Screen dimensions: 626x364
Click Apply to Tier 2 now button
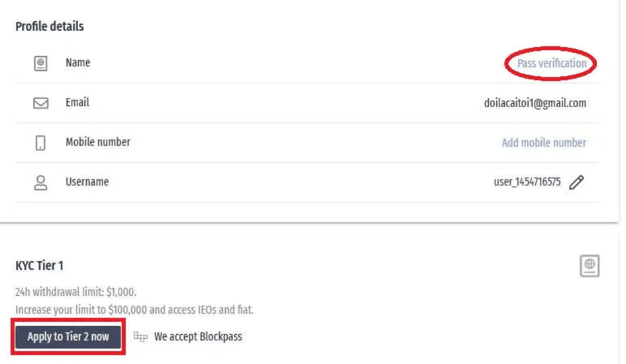tap(68, 337)
